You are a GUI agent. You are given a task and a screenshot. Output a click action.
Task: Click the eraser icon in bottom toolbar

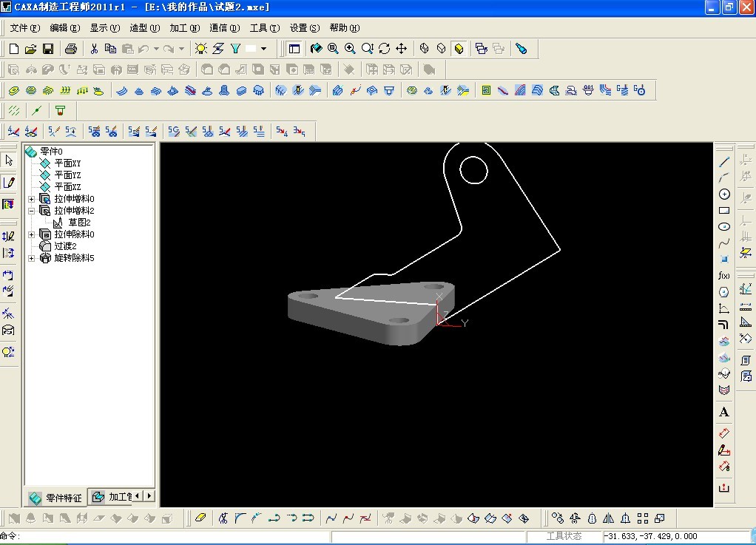(200, 518)
